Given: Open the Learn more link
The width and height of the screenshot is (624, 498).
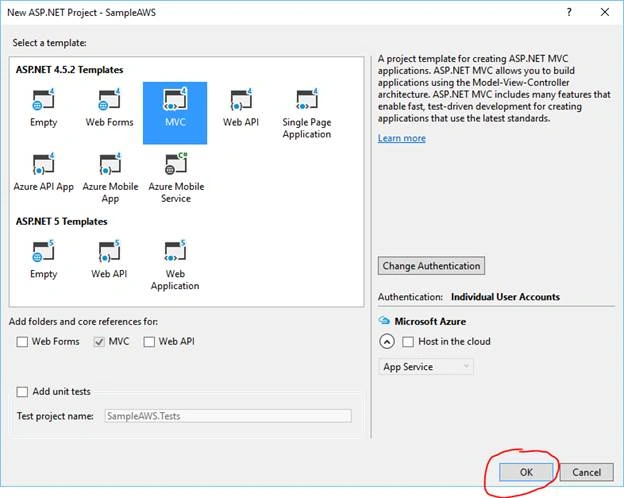Looking at the screenshot, I should tap(402, 138).
